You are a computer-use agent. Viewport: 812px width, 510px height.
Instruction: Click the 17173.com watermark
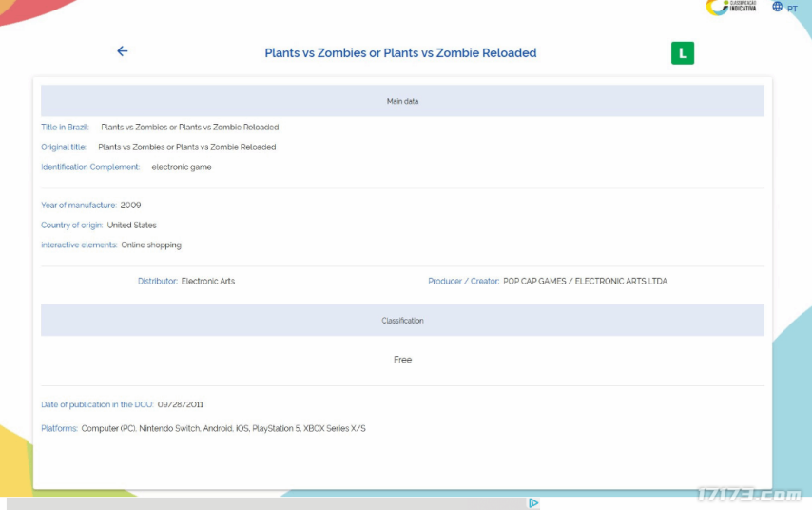pos(748,496)
